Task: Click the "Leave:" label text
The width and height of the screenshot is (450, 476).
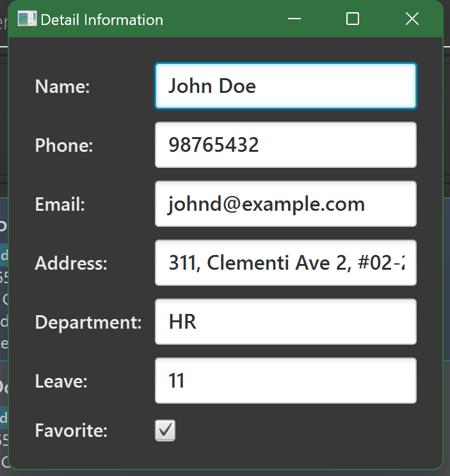Action: point(61,381)
